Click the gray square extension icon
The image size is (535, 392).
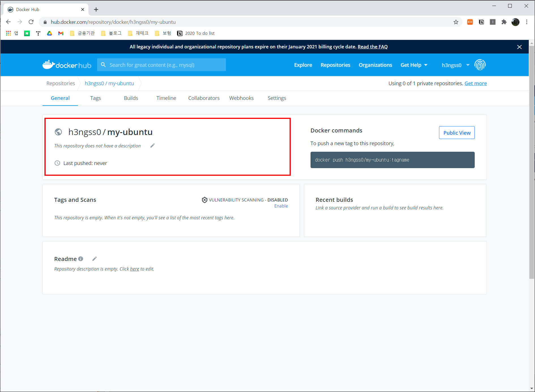(x=493, y=22)
